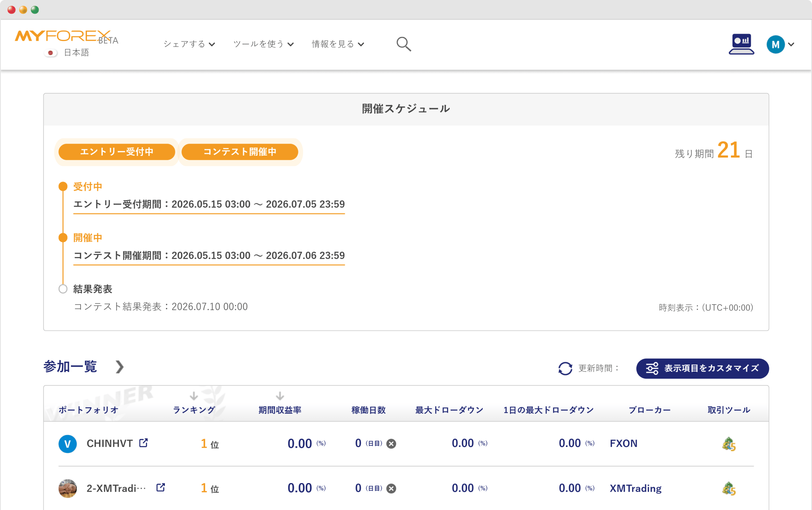812x510 pixels.
Task: Click FXON broker name
Action: pos(623,444)
